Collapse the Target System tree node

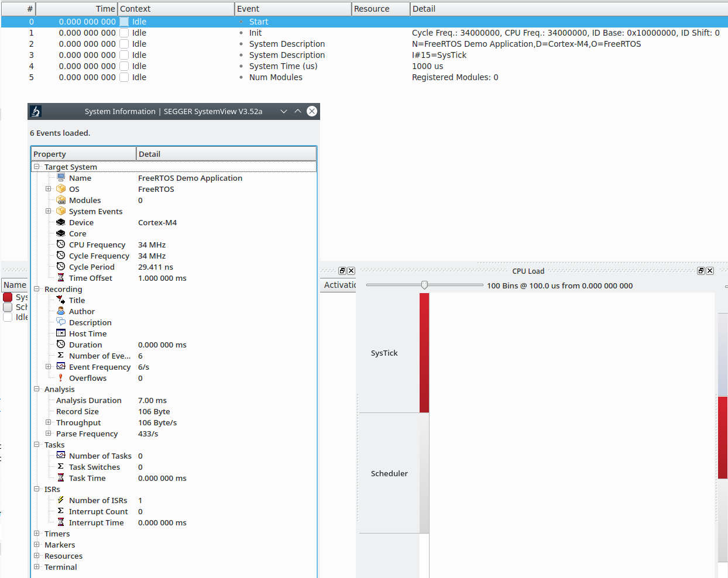[36, 167]
